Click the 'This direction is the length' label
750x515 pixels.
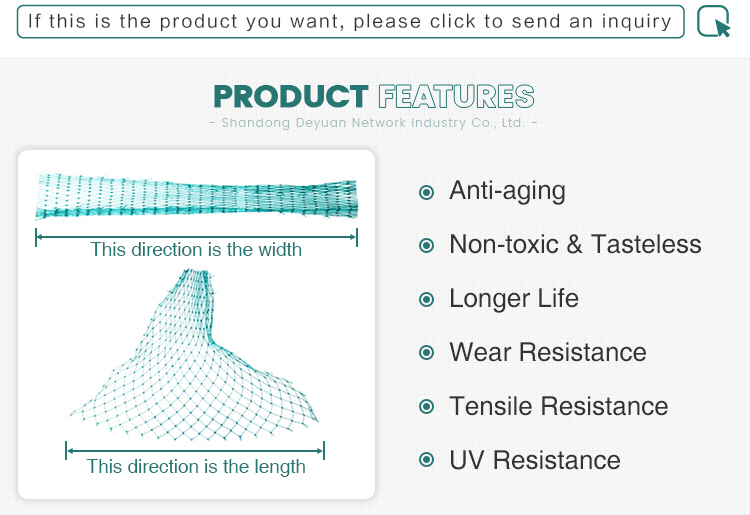(x=196, y=467)
